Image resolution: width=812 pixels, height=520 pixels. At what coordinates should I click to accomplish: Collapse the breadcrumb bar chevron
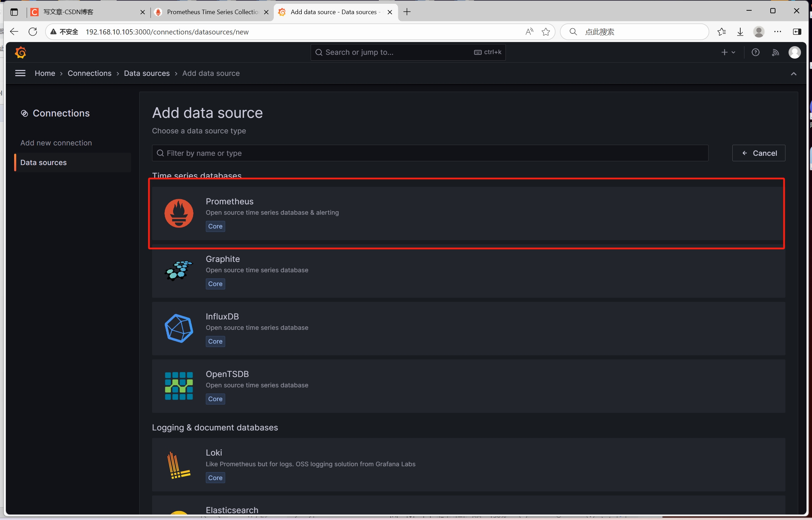tap(794, 73)
